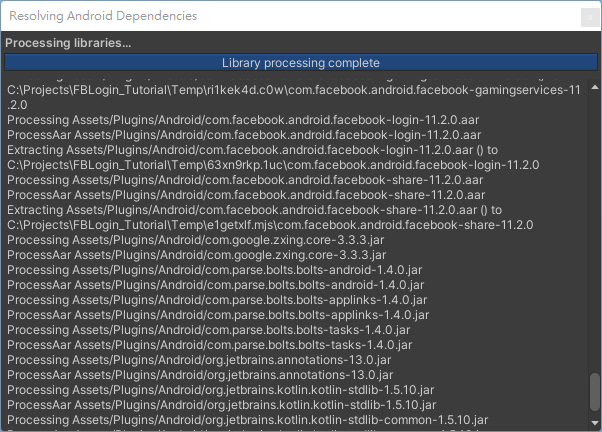The image size is (602, 432).
Task: Select 'Processing' bolts-android-1.4.0.jar line
Action: (x=214, y=270)
